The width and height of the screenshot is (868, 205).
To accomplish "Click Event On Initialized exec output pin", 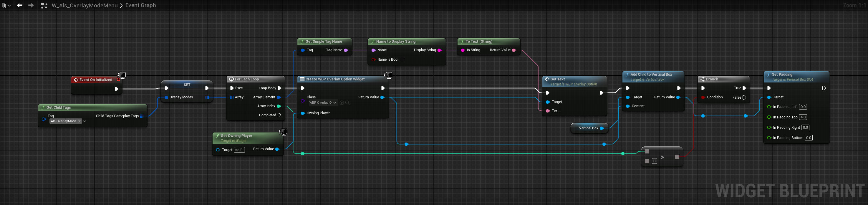I will click(116, 89).
